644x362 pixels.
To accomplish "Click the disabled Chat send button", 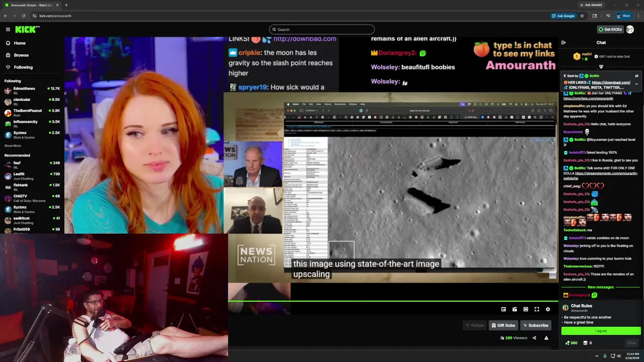I will (x=632, y=343).
